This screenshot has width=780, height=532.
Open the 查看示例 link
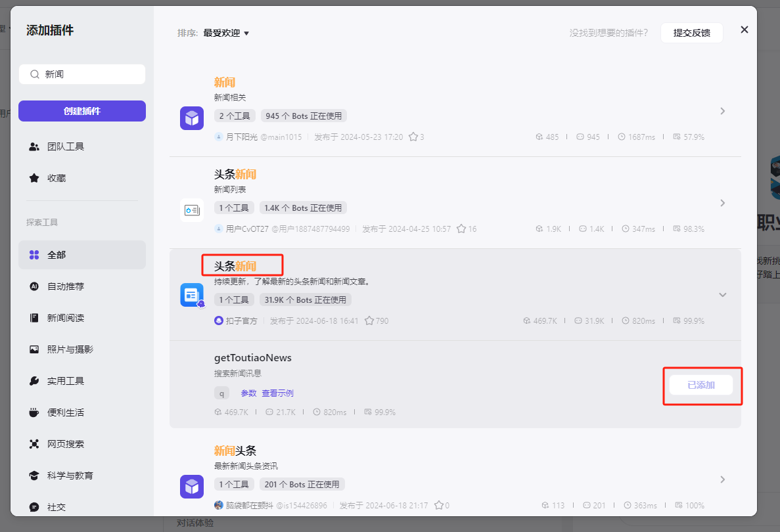coord(277,393)
